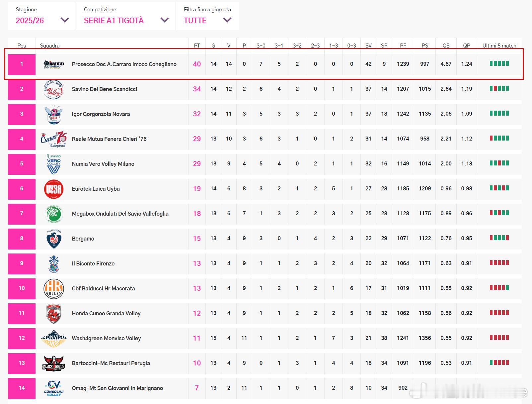Click the Savino Del Bene Scandicci logo

(x=54, y=89)
